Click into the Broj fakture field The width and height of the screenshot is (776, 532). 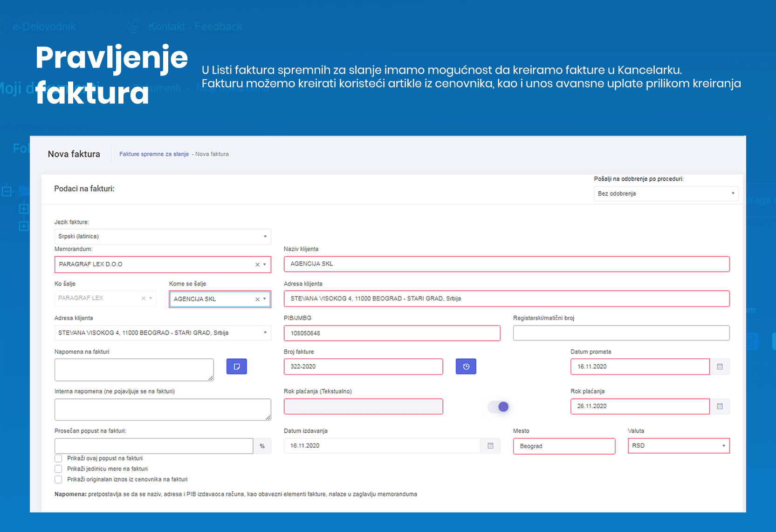point(363,367)
